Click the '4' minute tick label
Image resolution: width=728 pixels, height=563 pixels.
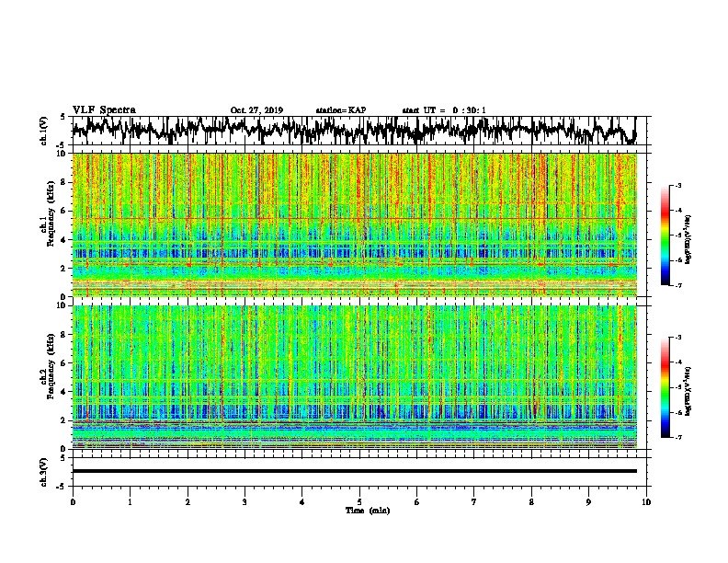point(302,502)
